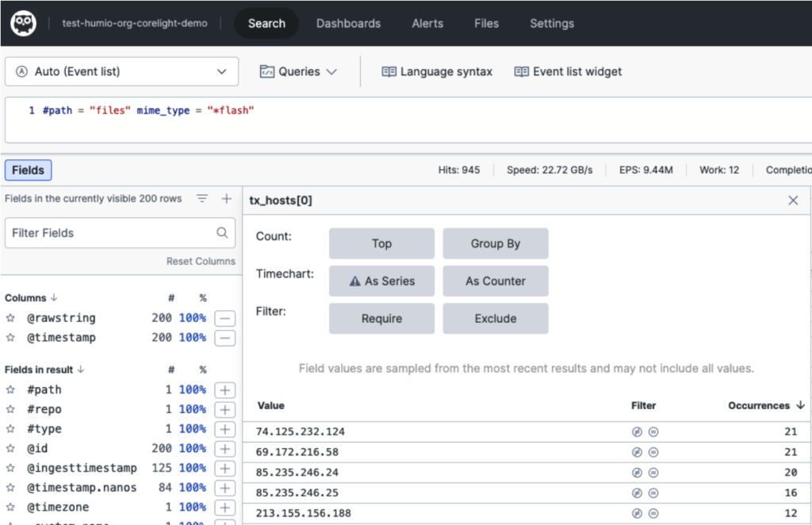The image size is (812, 525).
Task: Sort by the Occurrences column arrow
Action: 800,405
